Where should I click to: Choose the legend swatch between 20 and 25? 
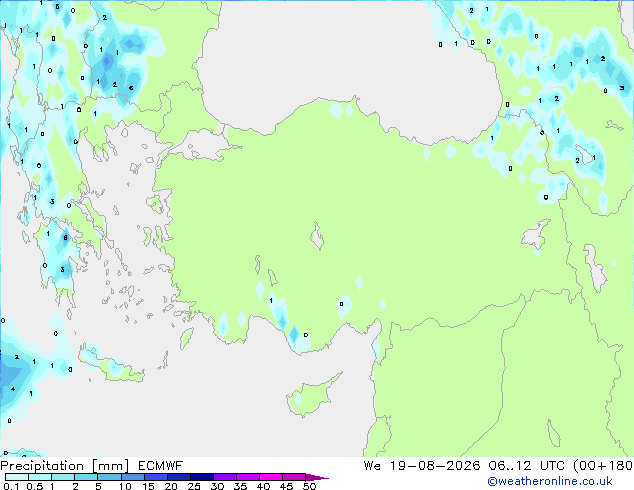click(x=179, y=477)
